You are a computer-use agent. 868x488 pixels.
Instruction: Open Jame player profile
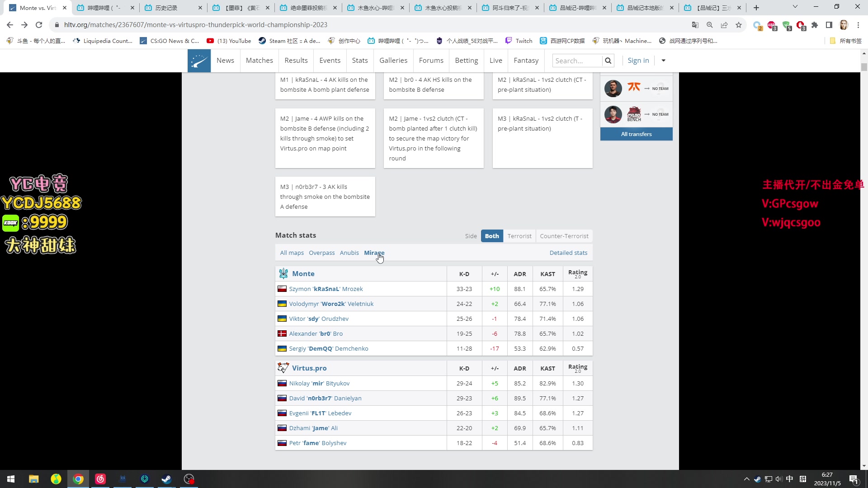[x=313, y=428]
